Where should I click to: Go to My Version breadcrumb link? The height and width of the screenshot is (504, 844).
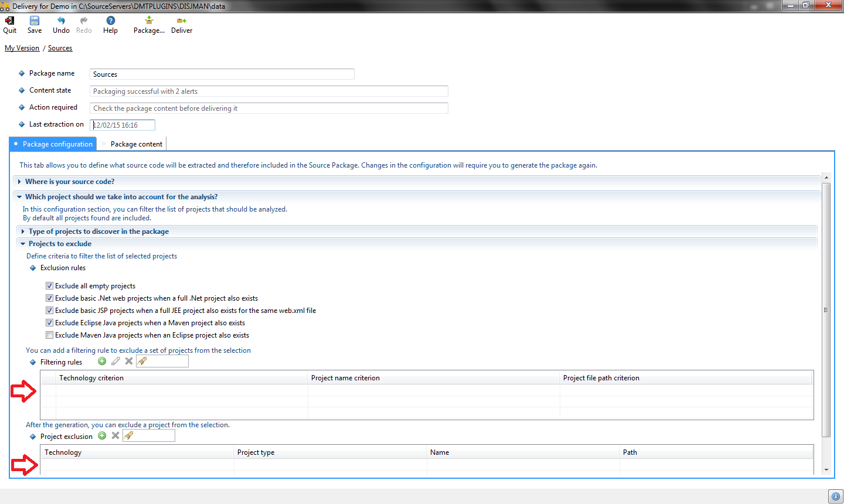tap(22, 48)
